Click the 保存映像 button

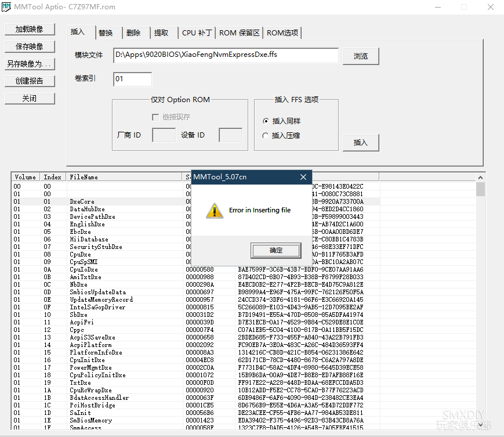tap(30, 46)
